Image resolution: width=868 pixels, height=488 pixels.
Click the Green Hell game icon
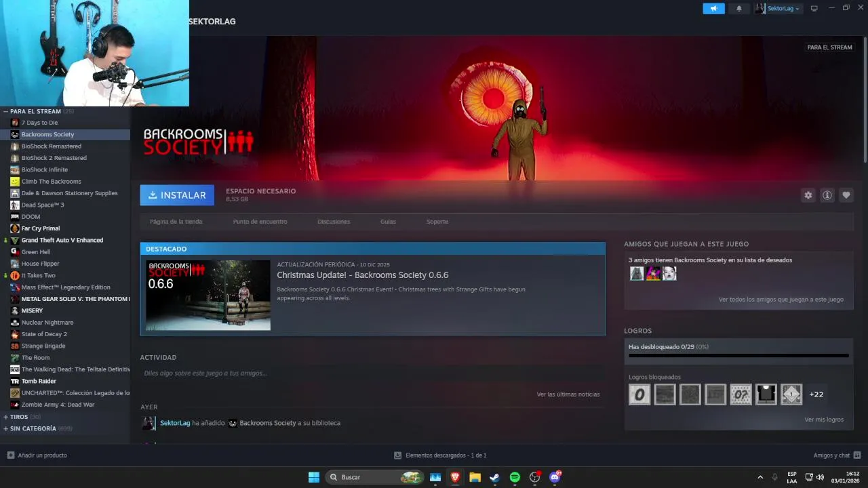point(15,252)
